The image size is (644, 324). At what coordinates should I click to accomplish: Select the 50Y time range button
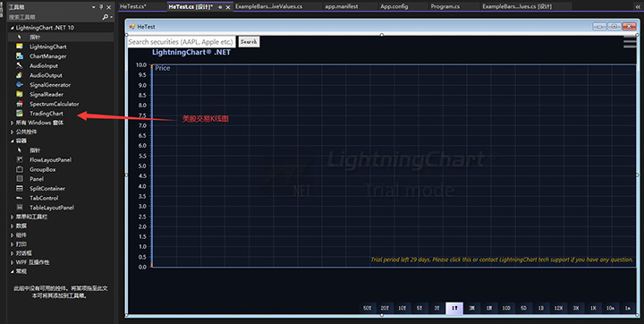pyautogui.click(x=368, y=308)
